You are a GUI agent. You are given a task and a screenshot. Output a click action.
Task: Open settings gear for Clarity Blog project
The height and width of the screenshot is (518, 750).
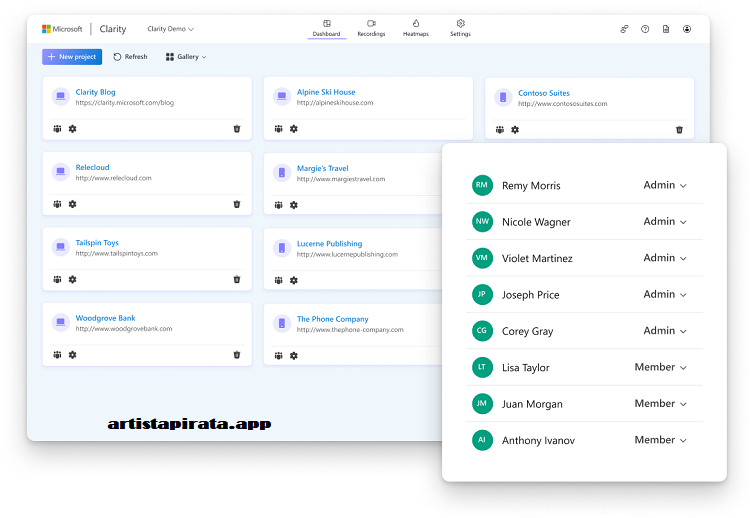[x=72, y=129]
